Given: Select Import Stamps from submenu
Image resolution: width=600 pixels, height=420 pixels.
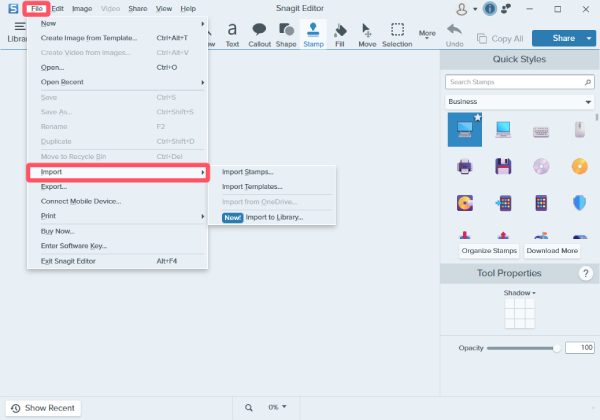Looking at the screenshot, I should tap(272, 172).
